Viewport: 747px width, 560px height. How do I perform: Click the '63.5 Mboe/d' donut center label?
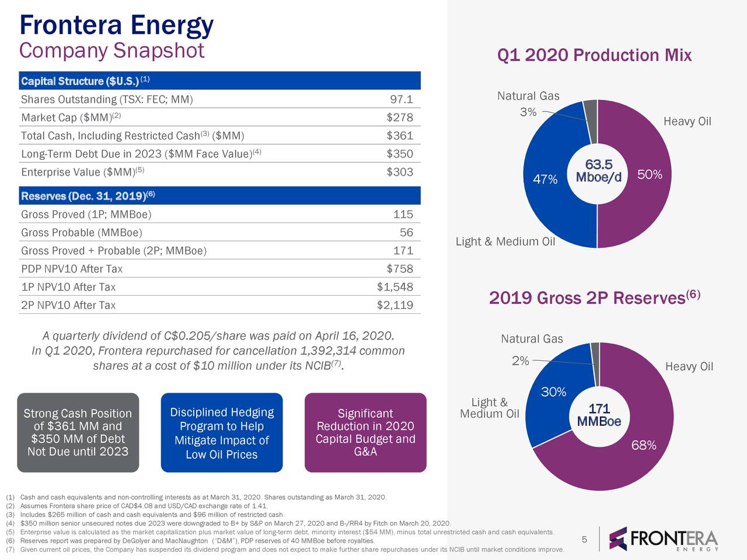599,171
